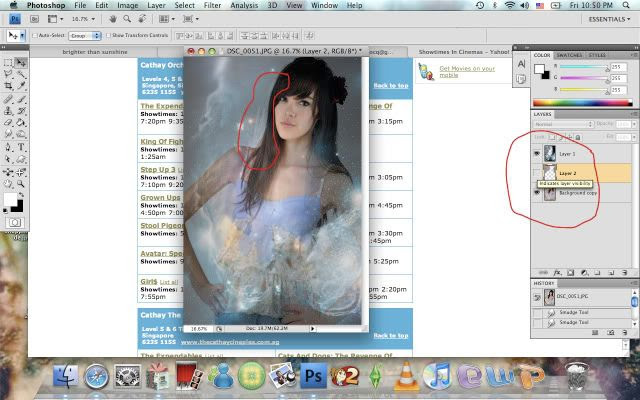Hide Background copy layer eye
This screenshot has width=640, height=400.
tap(537, 193)
